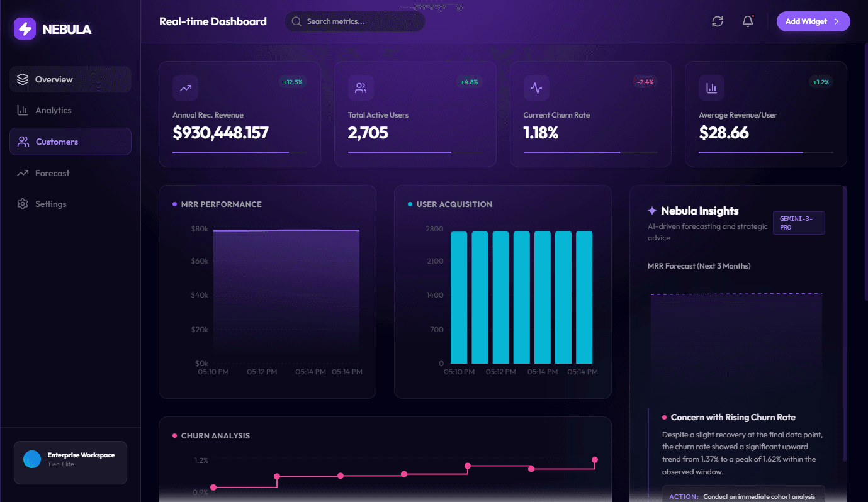Open the GEMINI-3-PRO model selector

click(799, 223)
